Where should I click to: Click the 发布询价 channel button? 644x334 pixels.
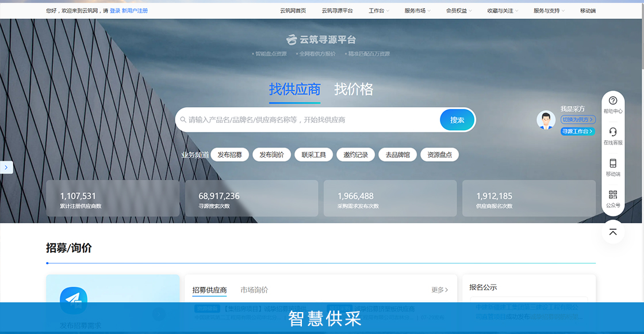[x=271, y=155]
